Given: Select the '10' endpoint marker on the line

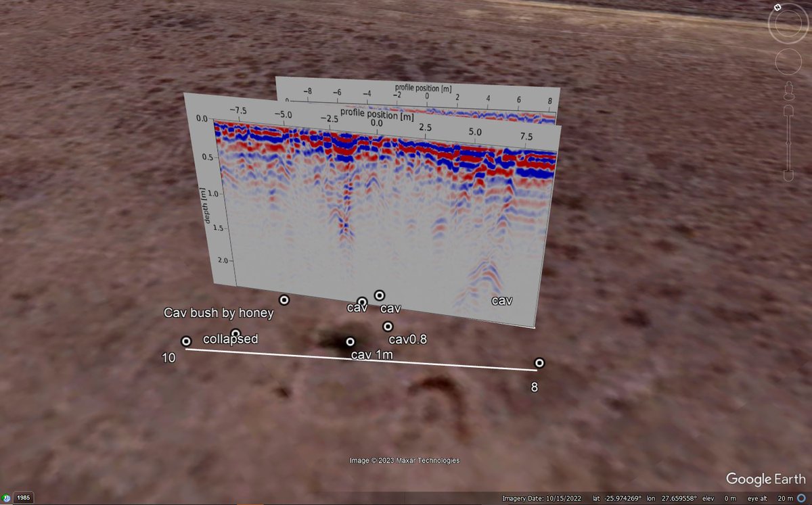Looking at the screenshot, I should coord(185,341).
